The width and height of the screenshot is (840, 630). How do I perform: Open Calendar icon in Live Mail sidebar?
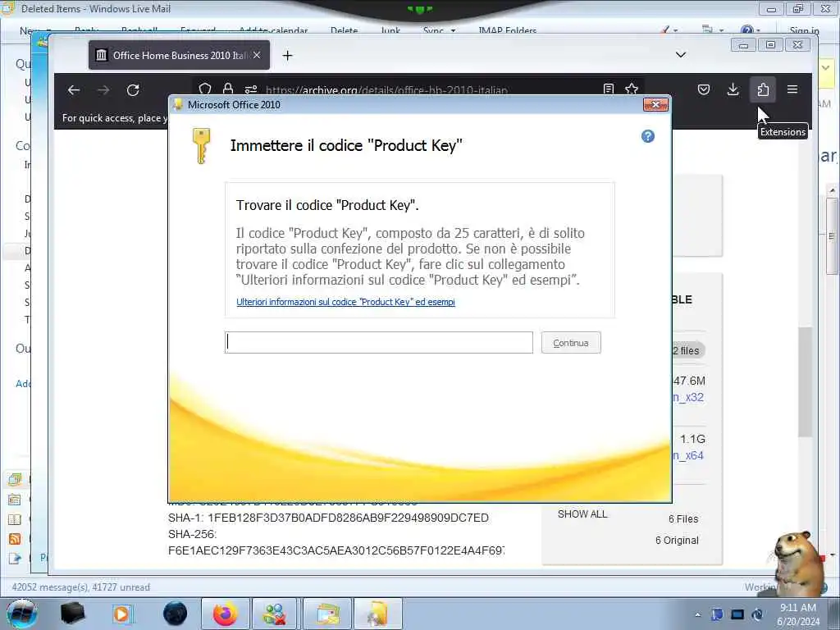15,500
